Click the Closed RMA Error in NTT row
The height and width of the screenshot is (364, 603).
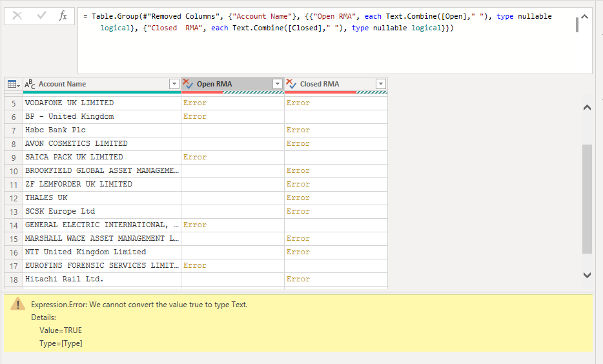click(298, 252)
